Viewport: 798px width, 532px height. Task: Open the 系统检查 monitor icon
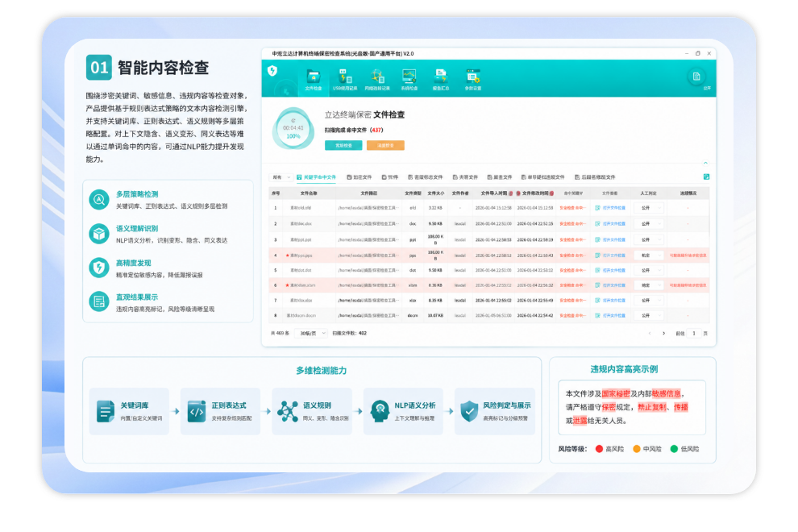(x=409, y=80)
